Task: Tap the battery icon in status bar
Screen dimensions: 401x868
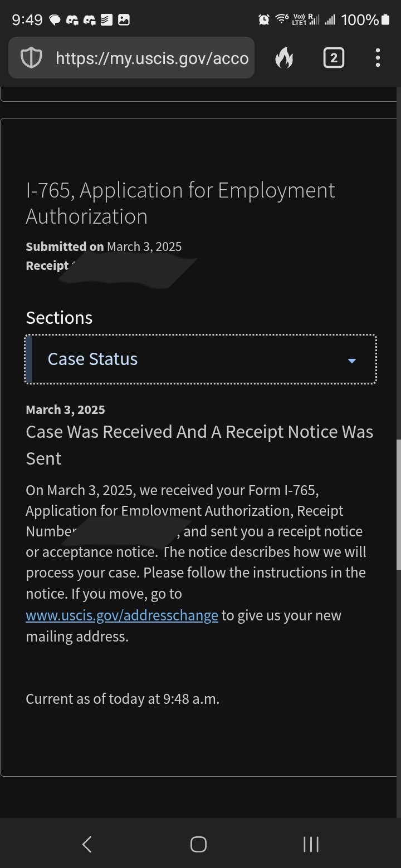Action: [385, 20]
